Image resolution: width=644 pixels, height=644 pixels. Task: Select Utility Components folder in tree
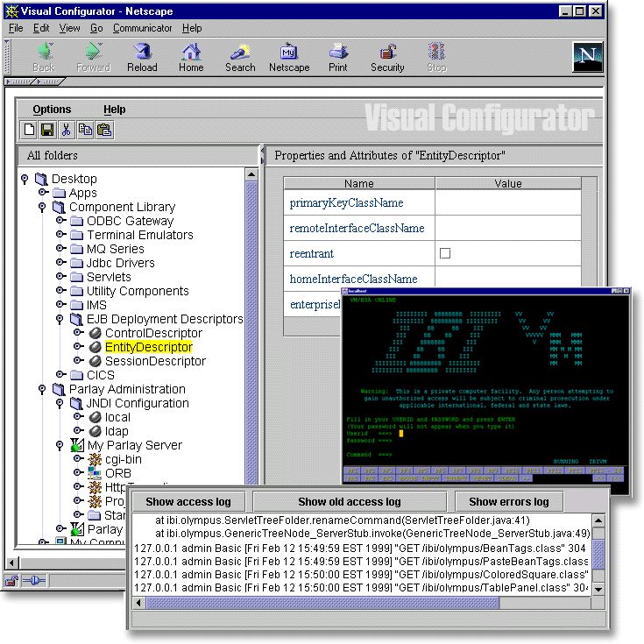(138, 291)
